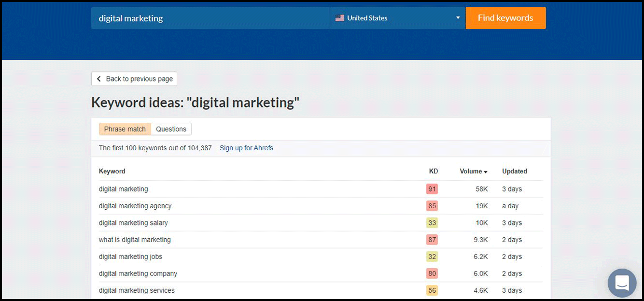Follow the Sign up for Ahrefs link

246,148
